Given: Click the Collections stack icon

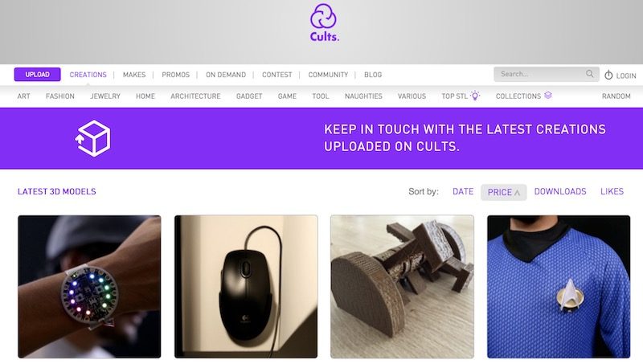Looking at the screenshot, I should (548, 96).
